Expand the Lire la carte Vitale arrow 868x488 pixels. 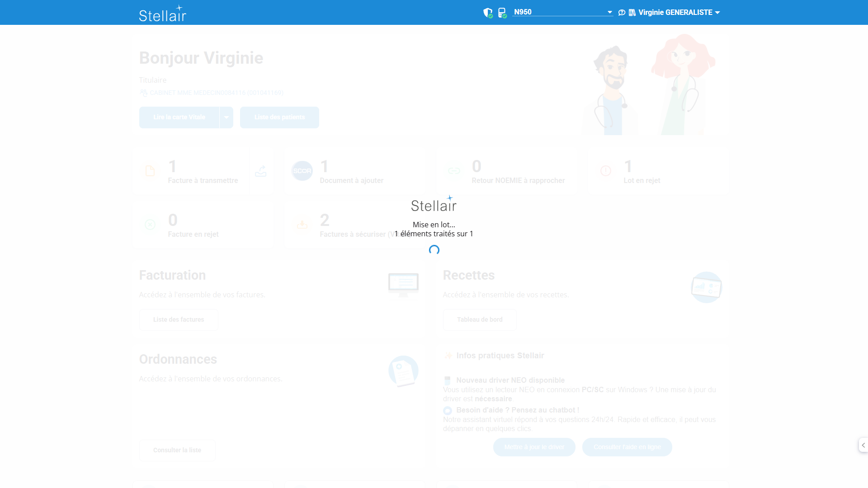[226, 117]
